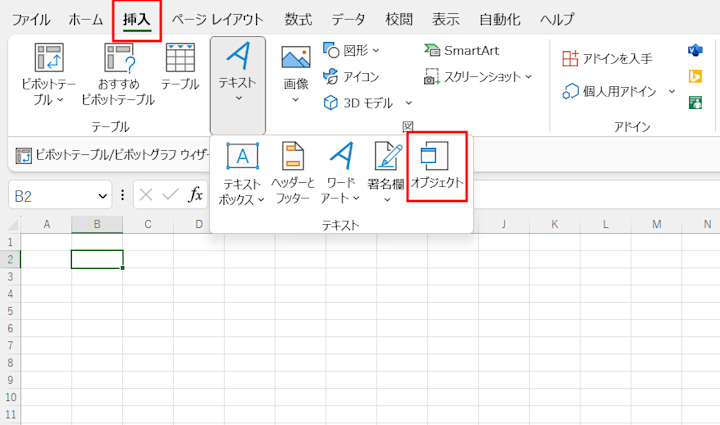This screenshot has height=425, width=720.
Task: Open the View (表示) tab
Action: 445,20
